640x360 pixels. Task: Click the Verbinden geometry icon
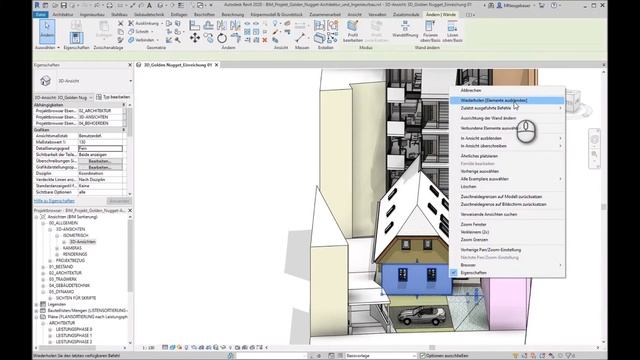[131, 40]
